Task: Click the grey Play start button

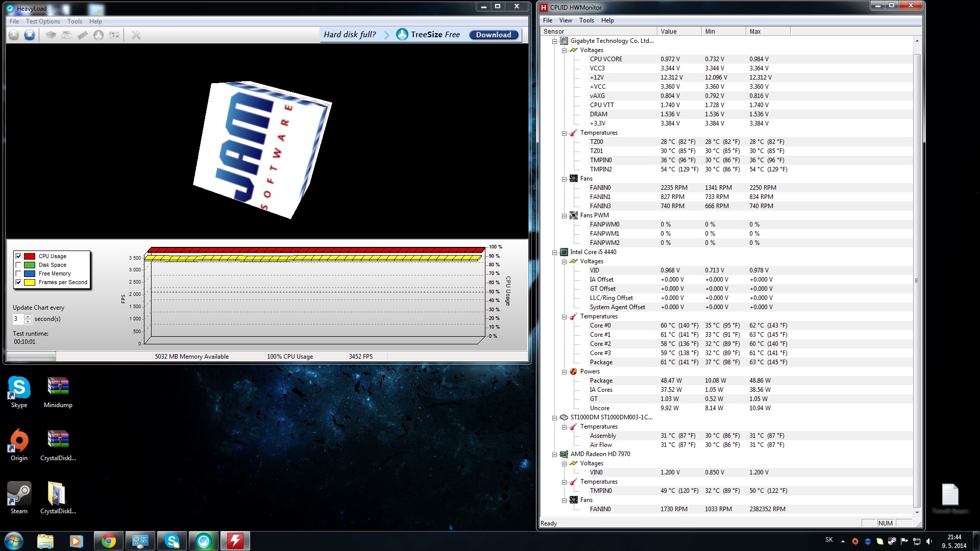Action: 14,35
